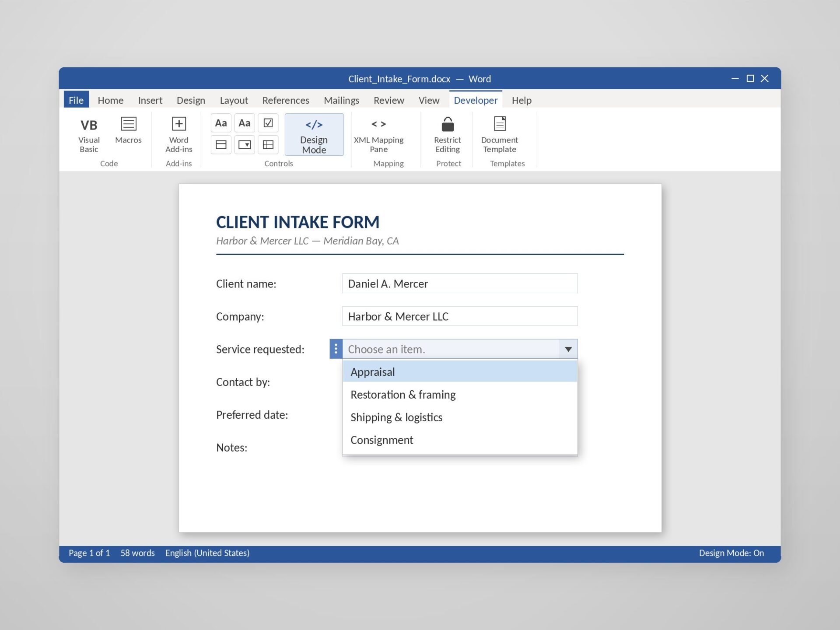Viewport: 840px width, 630px height.
Task: Toggle Design Mode off
Action: point(314,135)
